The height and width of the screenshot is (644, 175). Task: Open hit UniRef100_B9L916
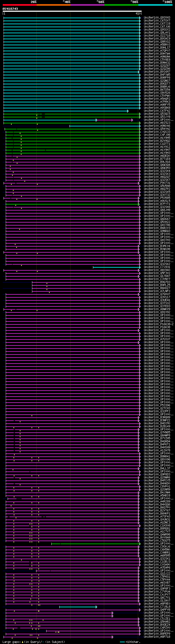point(157,162)
